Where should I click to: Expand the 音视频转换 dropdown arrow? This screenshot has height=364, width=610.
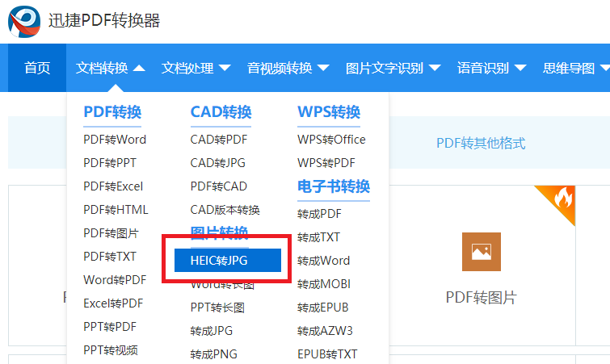pyautogui.click(x=323, y=69)
